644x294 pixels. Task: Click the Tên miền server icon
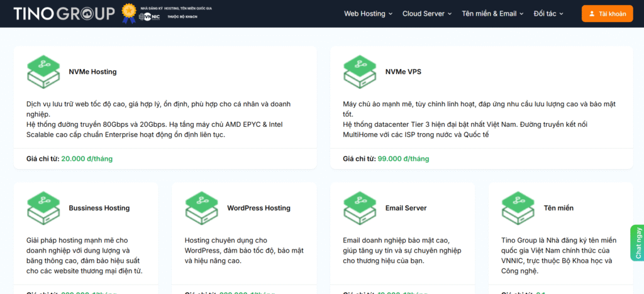tap(518, 208)
